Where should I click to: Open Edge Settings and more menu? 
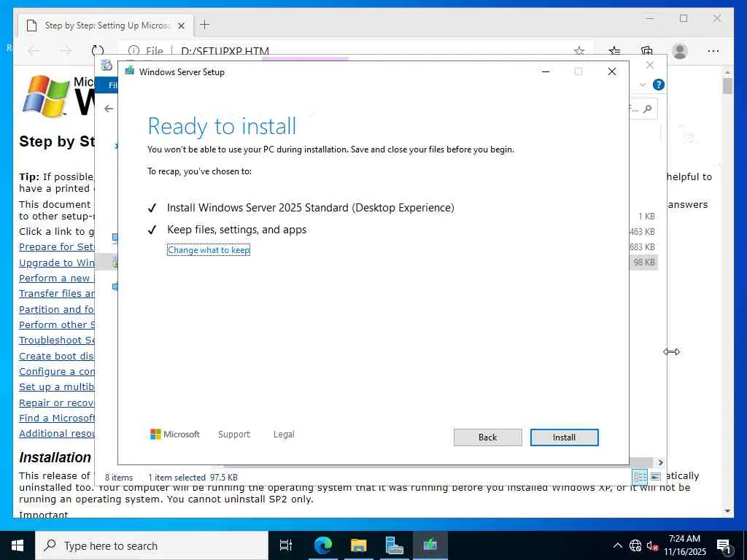click(713, 51)
